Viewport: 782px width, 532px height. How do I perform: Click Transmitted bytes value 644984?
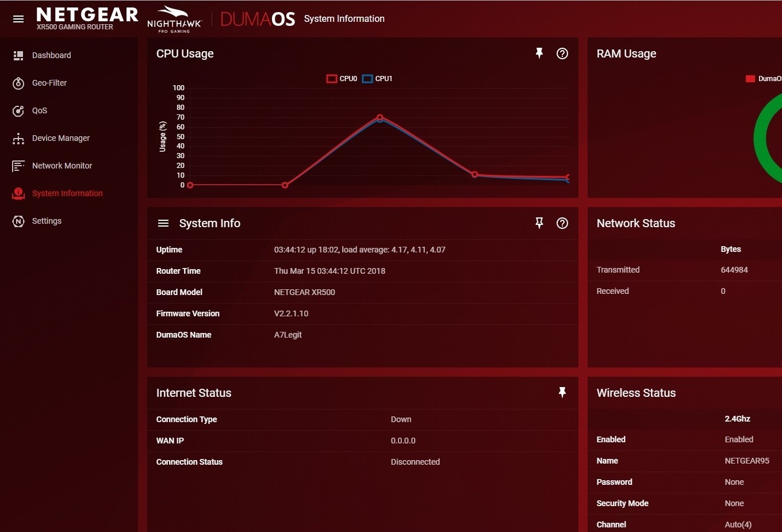coord(734,270)
